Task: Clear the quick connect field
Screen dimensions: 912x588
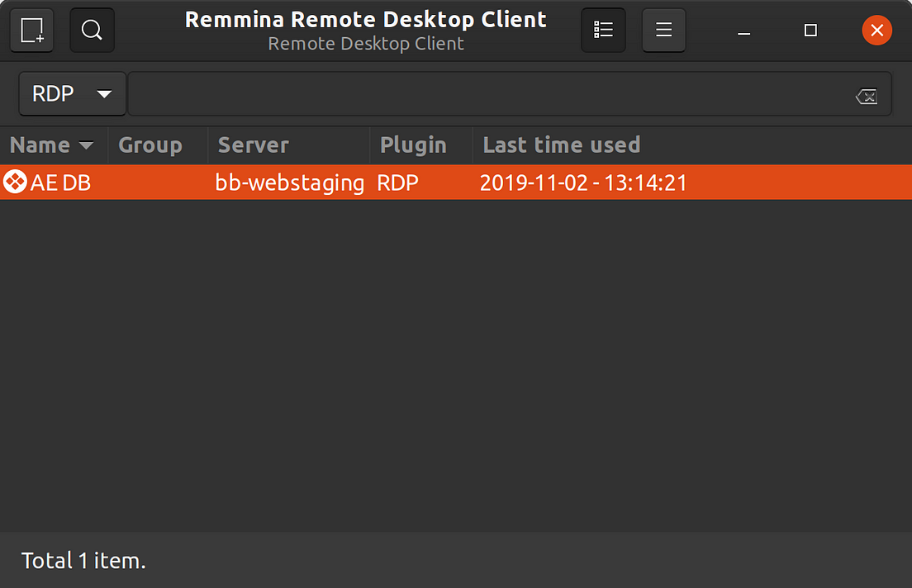Action: click(x=866, y=96)
